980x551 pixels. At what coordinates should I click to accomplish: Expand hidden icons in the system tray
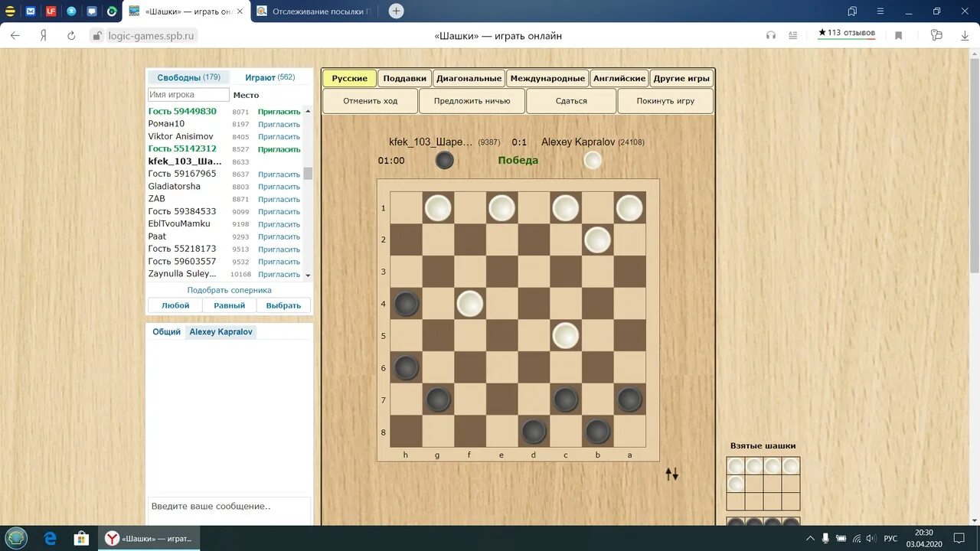pyautogui.click(x=809, y=537)
